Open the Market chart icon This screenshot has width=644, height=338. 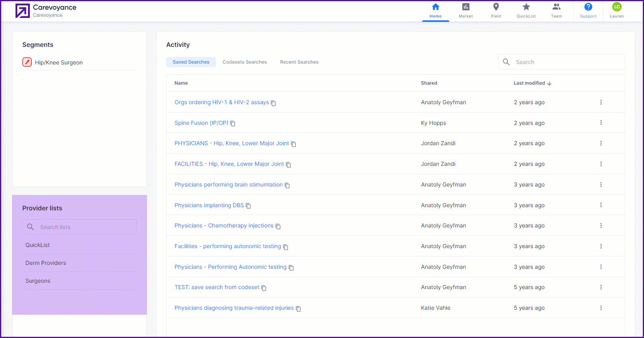coord(466,7)
